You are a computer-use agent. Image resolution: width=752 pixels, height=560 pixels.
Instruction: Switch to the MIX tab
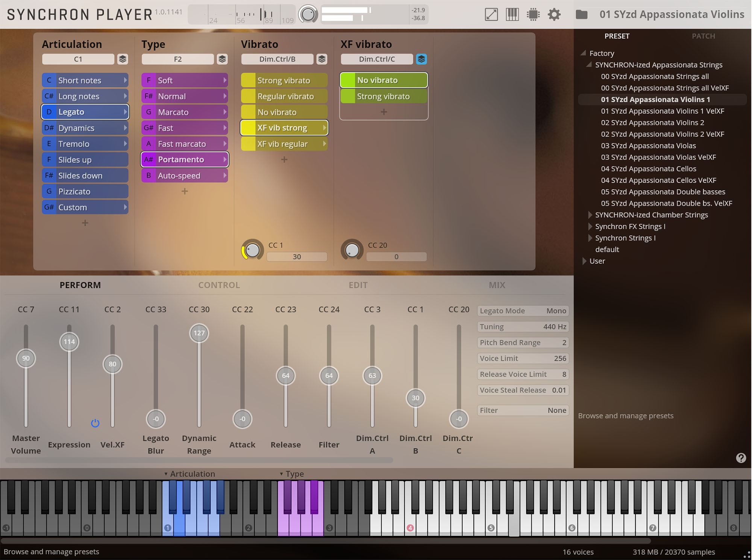click(497, 285)
